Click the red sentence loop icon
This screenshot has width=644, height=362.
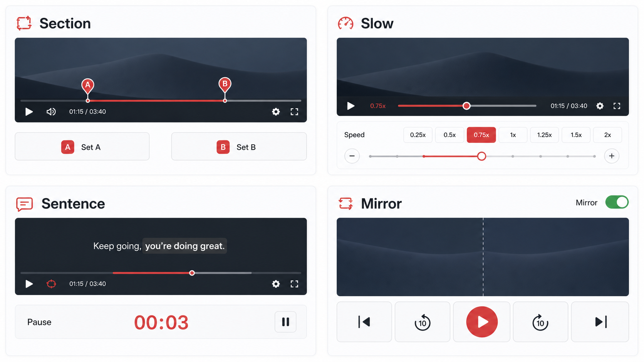[x=51, y=284]
